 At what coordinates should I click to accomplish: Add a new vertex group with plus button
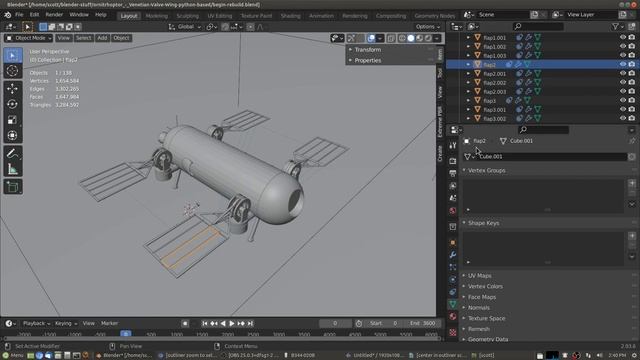click(x=632, y=183)
